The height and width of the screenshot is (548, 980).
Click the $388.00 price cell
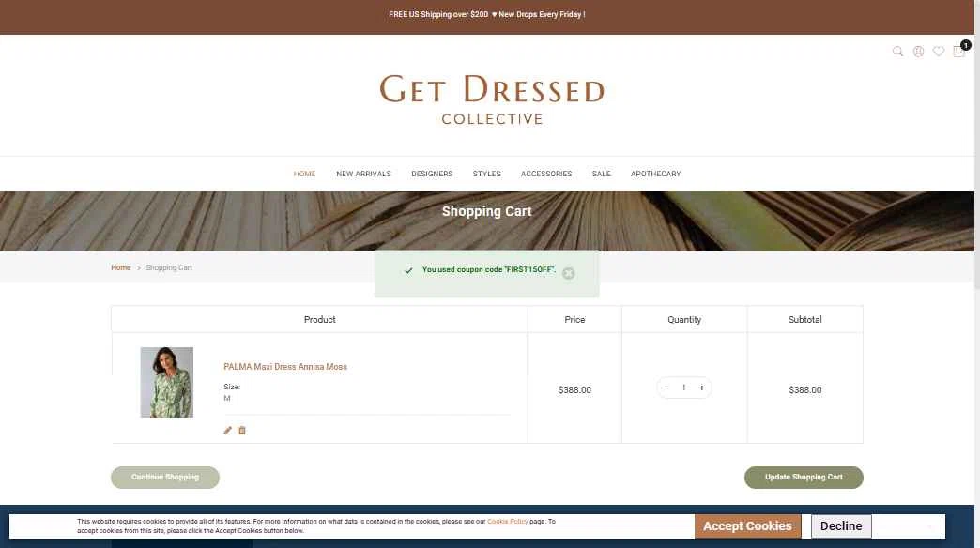click(574, 390)
